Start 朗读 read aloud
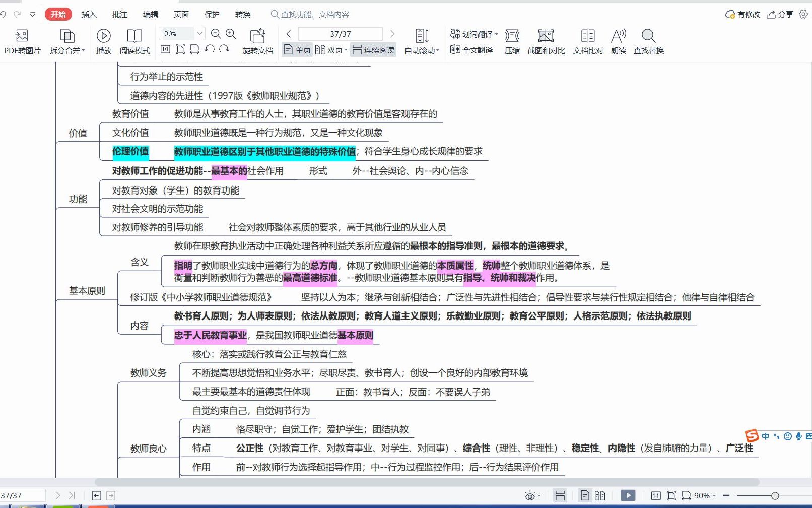Screen dimensions: 812x508 [x=618, y=41]
